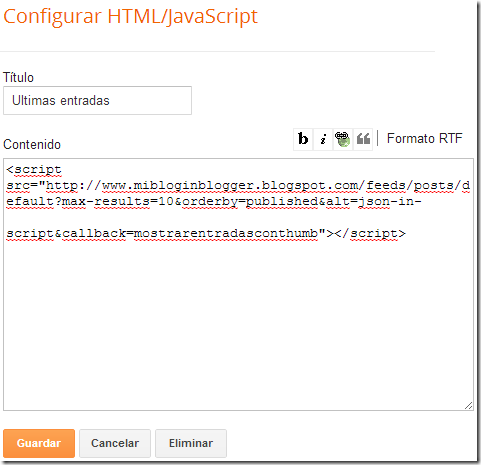Screen dimensions: 481x465
Task: Click the 'mostrarentradasconthumb' callback text
Action: pos(226,233)
